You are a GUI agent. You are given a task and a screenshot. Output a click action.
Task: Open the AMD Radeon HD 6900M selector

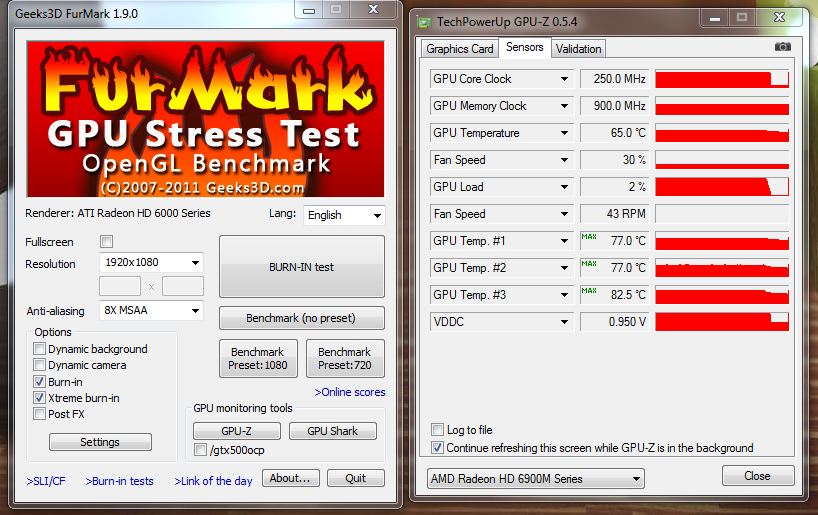[x=534, y=479]
